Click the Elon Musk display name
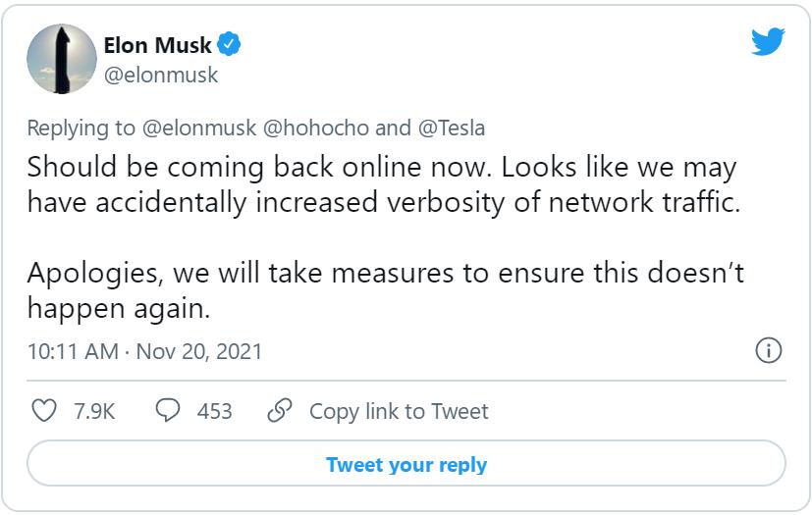The height and width of the screenshot is (515, 812). click(157, 45)
